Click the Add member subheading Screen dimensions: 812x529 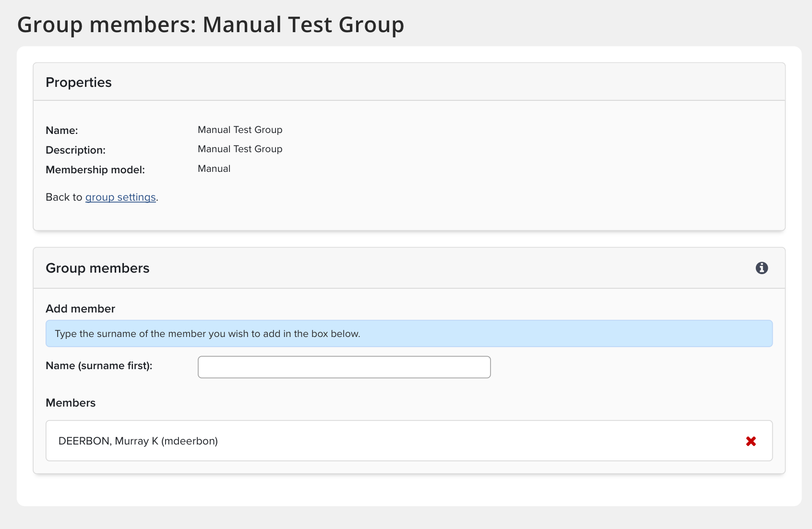click(x=80, y=309)
